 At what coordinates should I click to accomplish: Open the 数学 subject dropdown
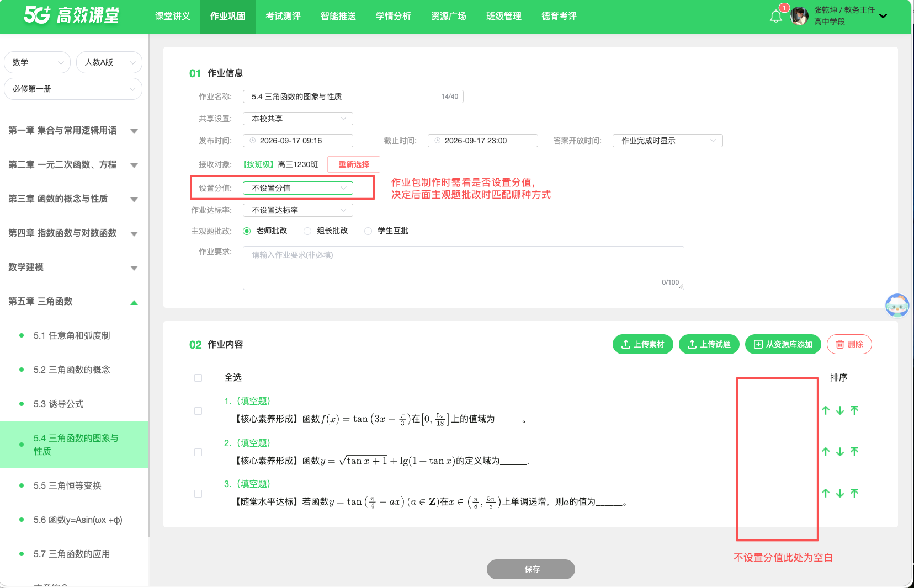pyautogui.click(x=38, y=62)
